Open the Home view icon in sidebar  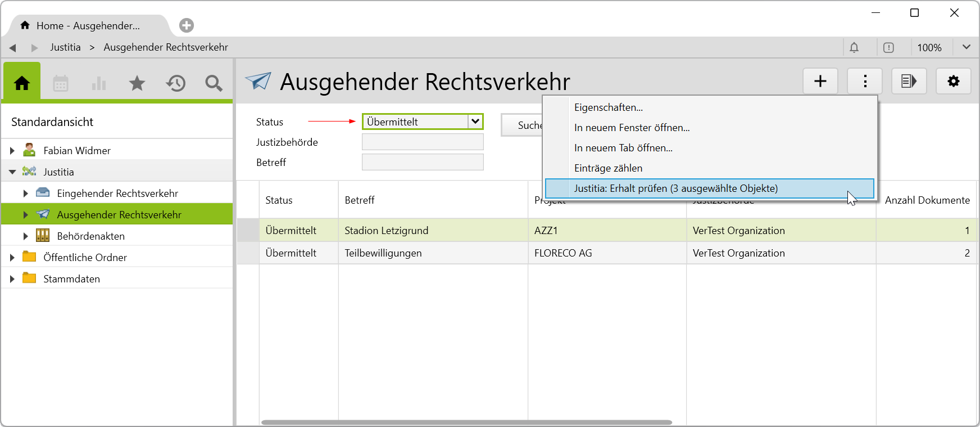(x=22, y=83)
